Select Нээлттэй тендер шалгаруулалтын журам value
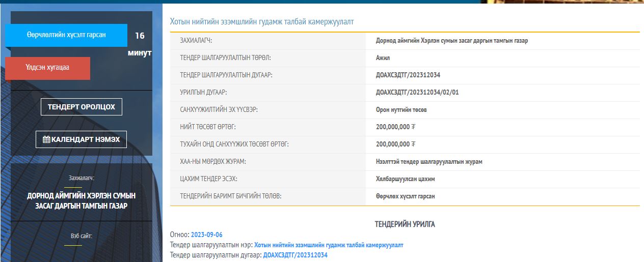Screen dimensions: 644x262 tap(428, 162)
